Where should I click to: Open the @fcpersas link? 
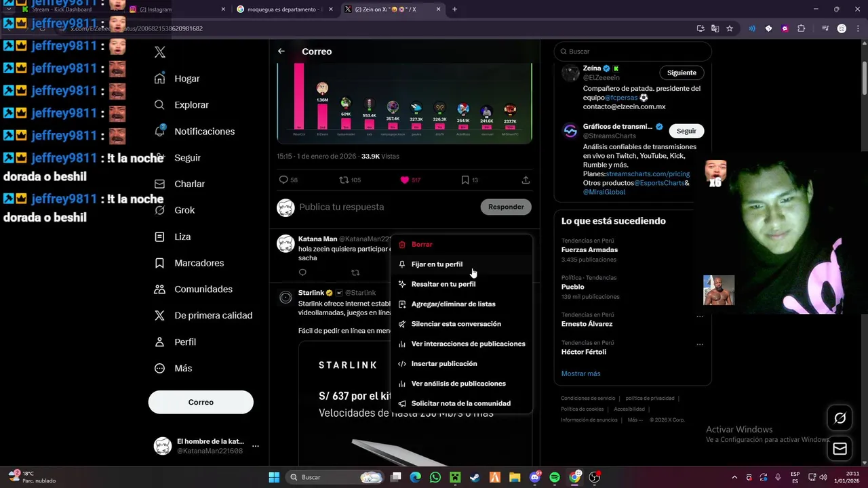[x=621, y=98]
